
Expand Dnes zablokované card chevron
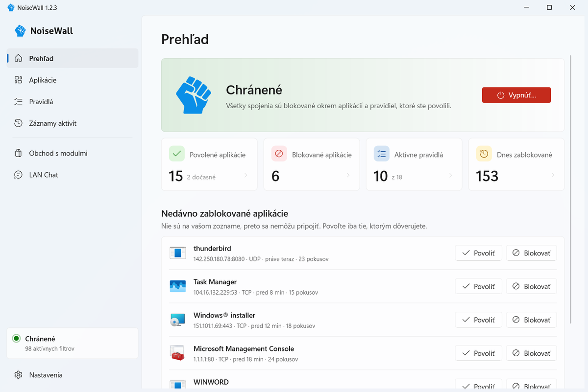(553, 175)
